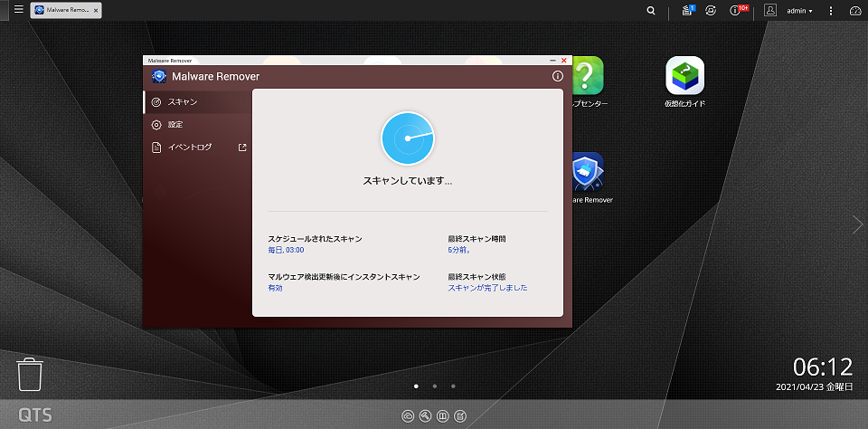Open the QTS main menu hamburger icon
The height and width of the screenshot is (429, 868).
pos(19,9)
